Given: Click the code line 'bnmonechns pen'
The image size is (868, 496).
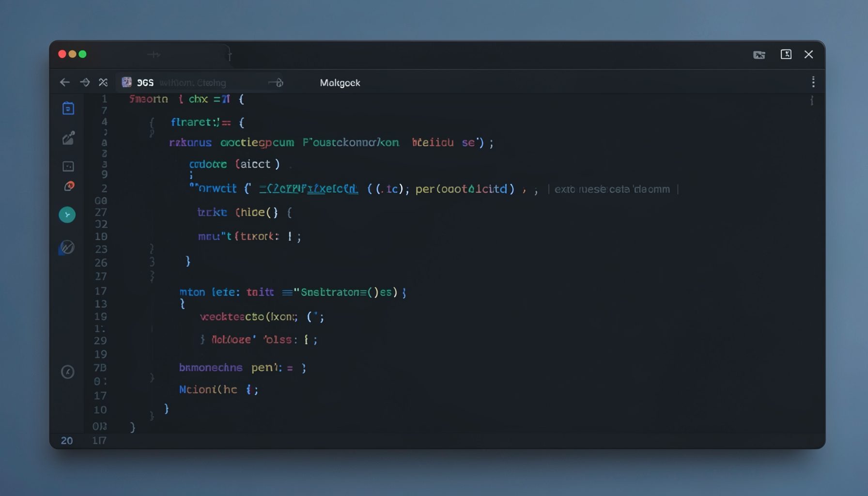Looking at the screenshot, I should [x=243, y=368].
